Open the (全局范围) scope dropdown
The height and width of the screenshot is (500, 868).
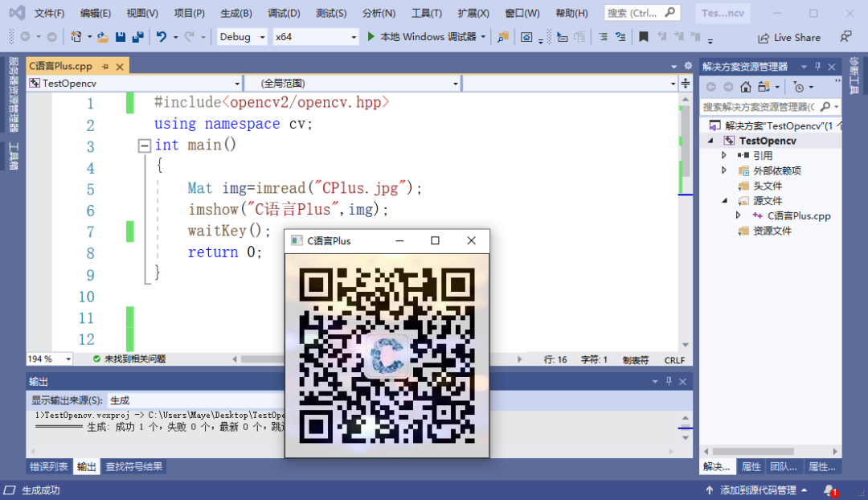(353, 83)
